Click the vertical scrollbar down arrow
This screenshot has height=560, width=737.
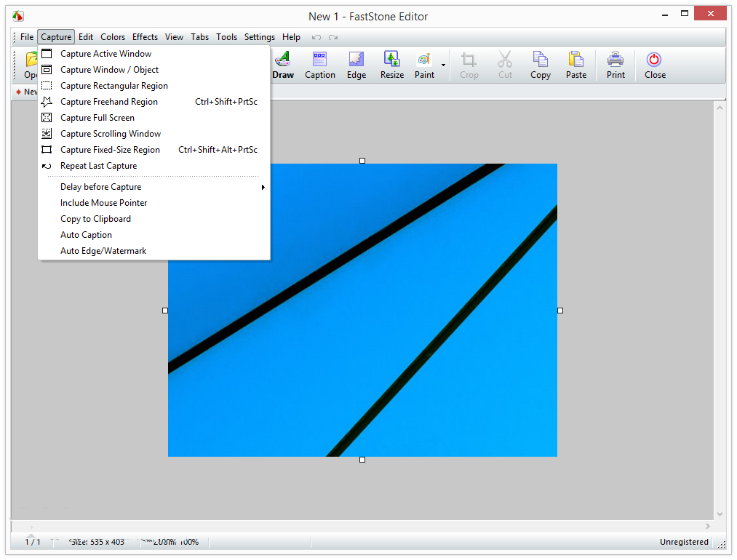[720, 513]
